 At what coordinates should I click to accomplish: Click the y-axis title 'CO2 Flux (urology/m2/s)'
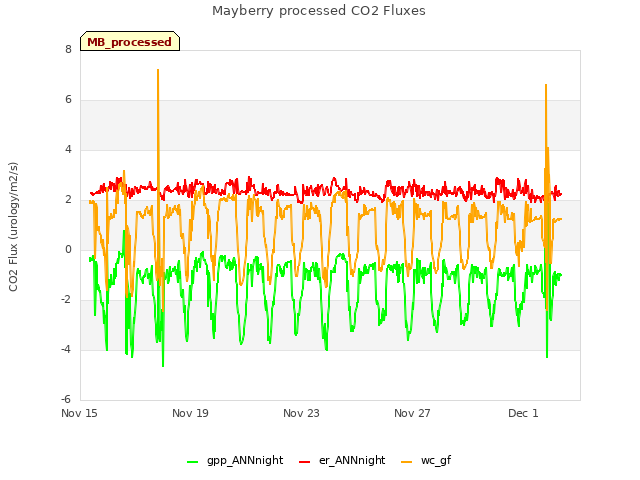tap(13, 227)
